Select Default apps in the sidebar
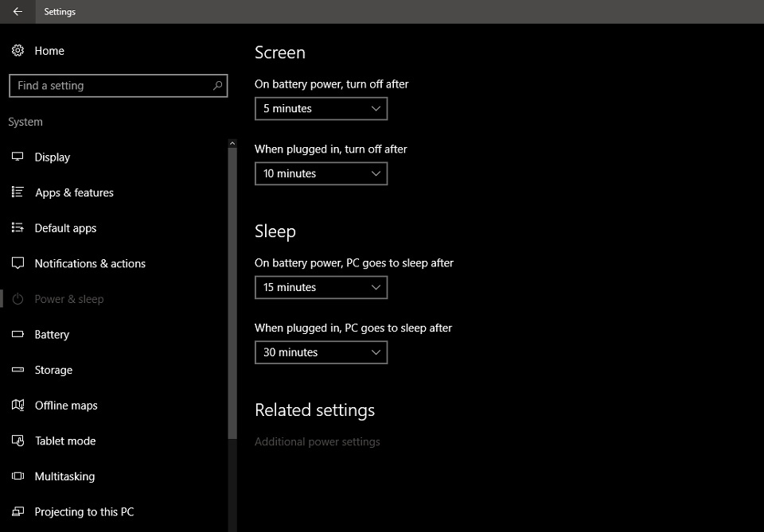This screenshot has width=764, height=532. coord(65,228)
